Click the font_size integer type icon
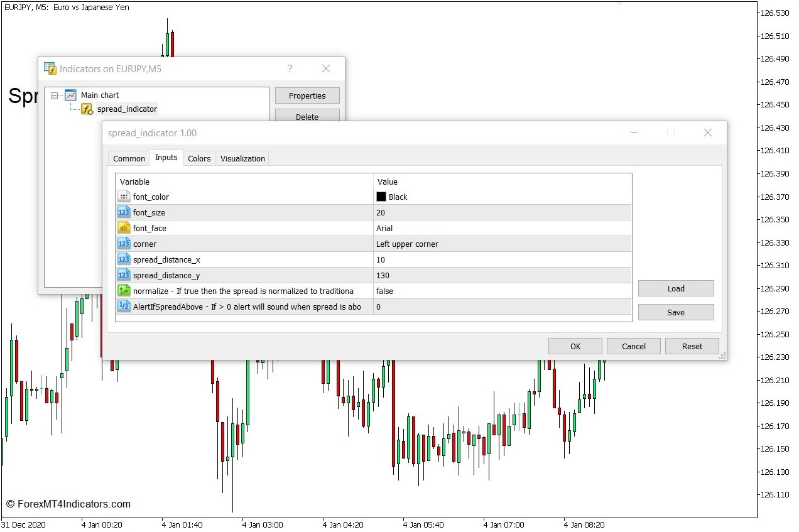 pyautogui.click(x=124, y=212)
